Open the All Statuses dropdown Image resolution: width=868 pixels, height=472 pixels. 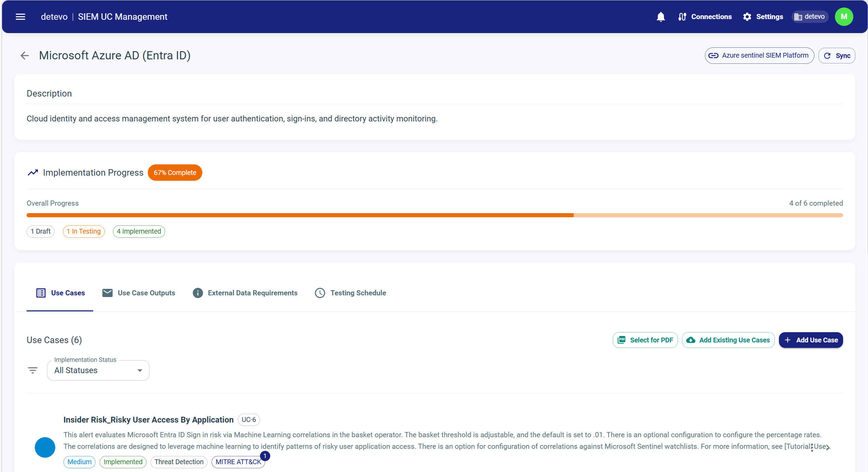coord(98,370)
